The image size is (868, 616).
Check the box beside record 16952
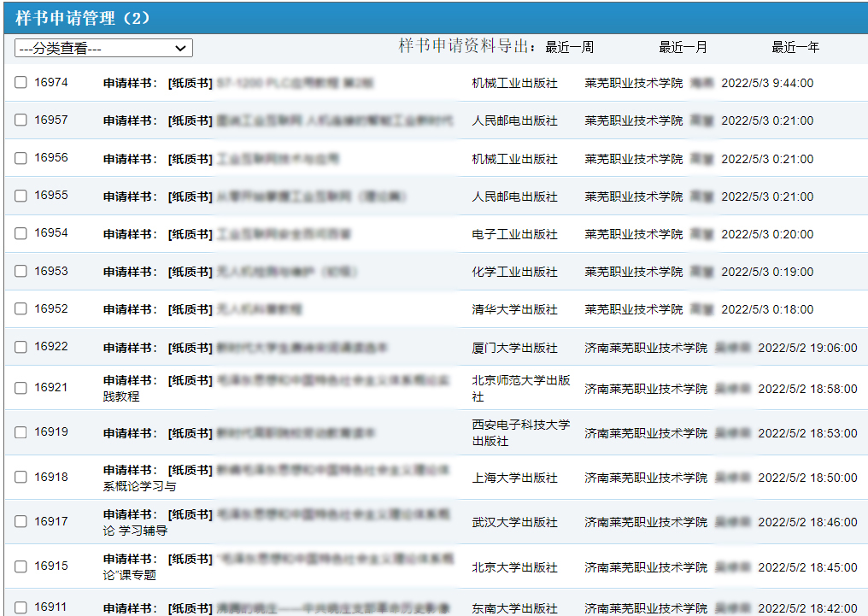point(21,308)
